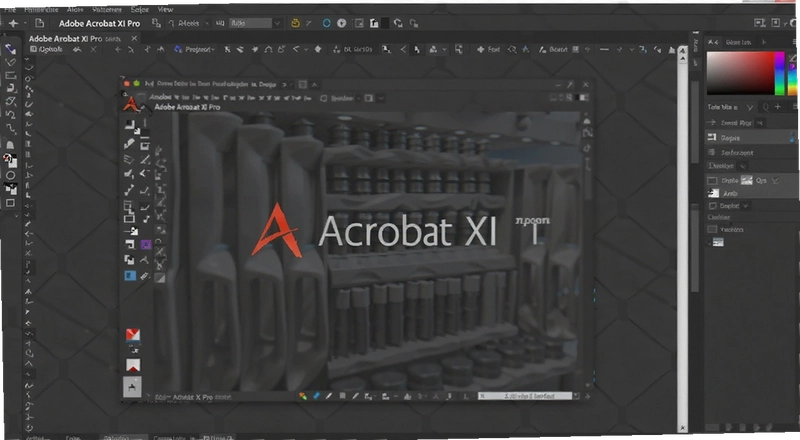Image resolution: width=800 pixels, height=440 pixels.
Task: Click the red Acrobat logo icon in inner window
Action: (x=131, y=104)
